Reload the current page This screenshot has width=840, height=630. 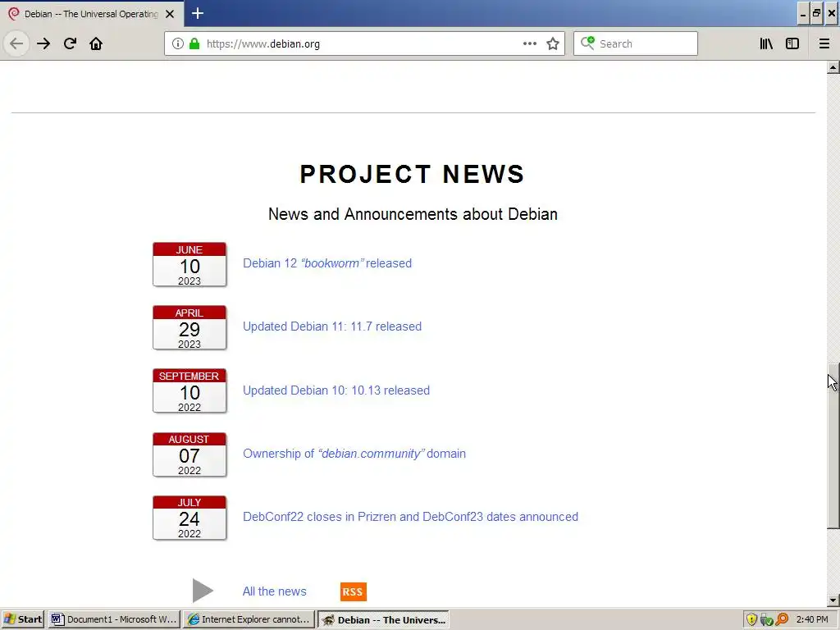pos(70,43)
